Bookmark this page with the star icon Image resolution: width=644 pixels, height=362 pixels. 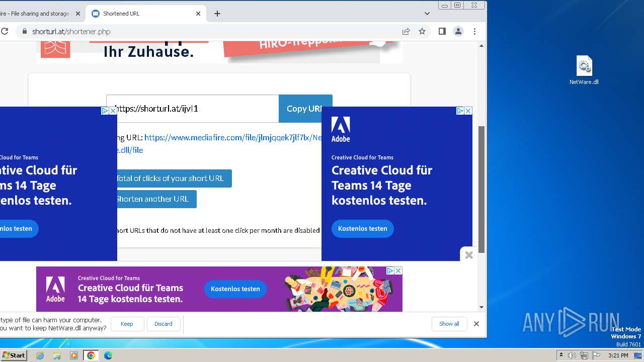point(422,31)
